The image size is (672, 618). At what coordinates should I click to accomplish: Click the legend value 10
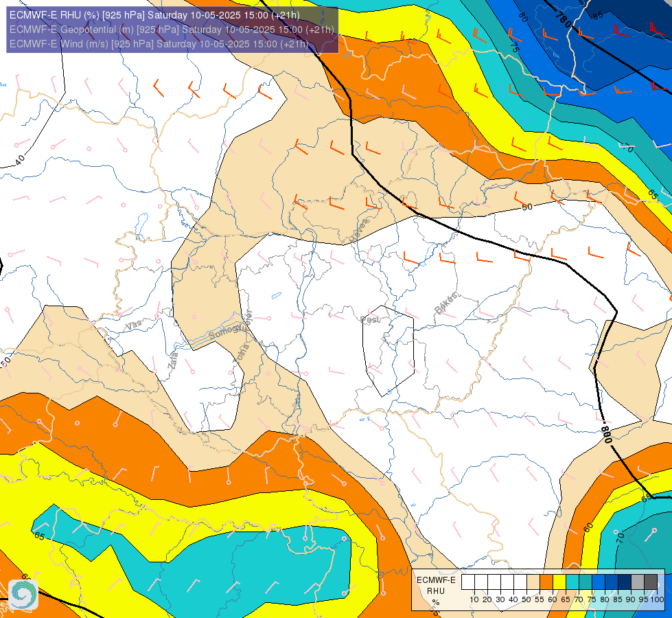(x=474, y=600)
